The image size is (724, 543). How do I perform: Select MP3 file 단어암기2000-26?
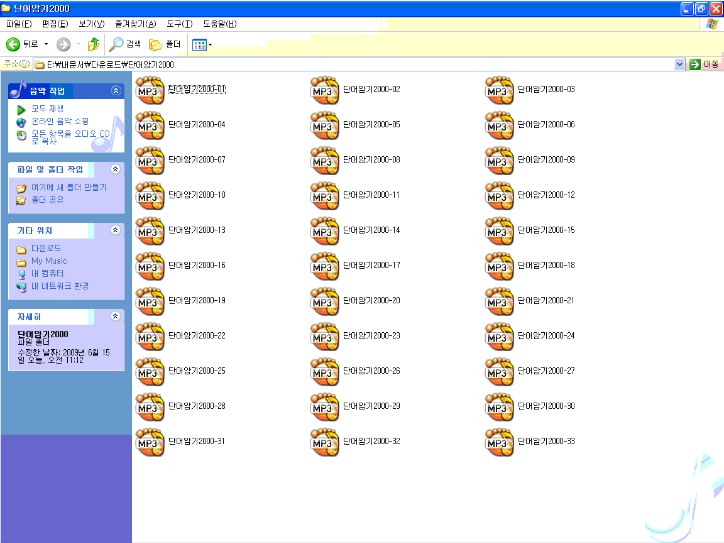pyautogui.click(x=355, y=371)
